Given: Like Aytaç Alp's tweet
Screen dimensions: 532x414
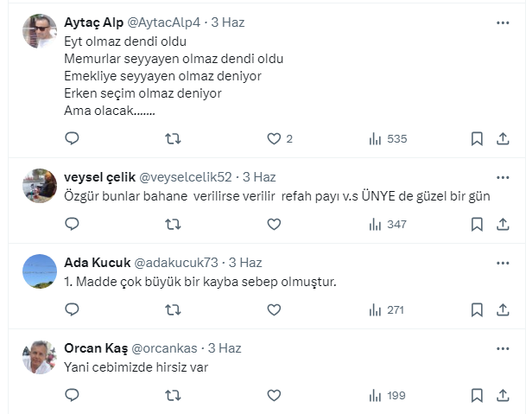Looking at the screenshot, I should 274,138.
